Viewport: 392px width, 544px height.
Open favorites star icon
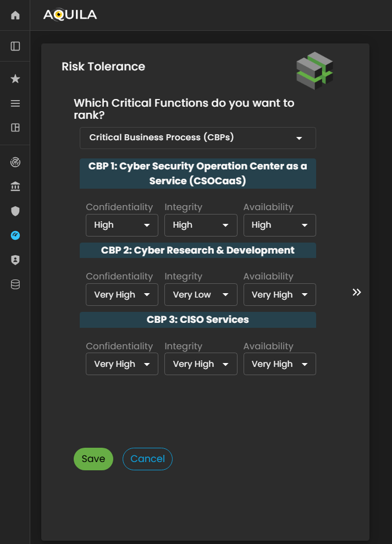click(x=15, y=79)
